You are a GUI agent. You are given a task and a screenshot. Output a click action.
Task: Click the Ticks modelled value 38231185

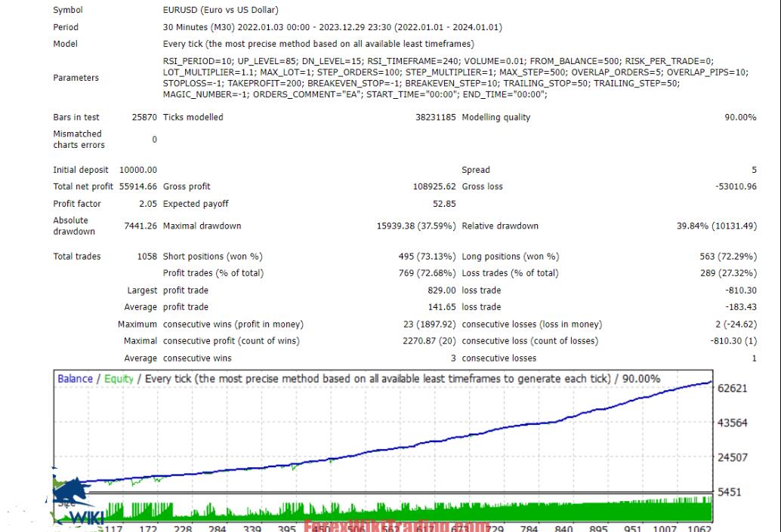point(435,118)
